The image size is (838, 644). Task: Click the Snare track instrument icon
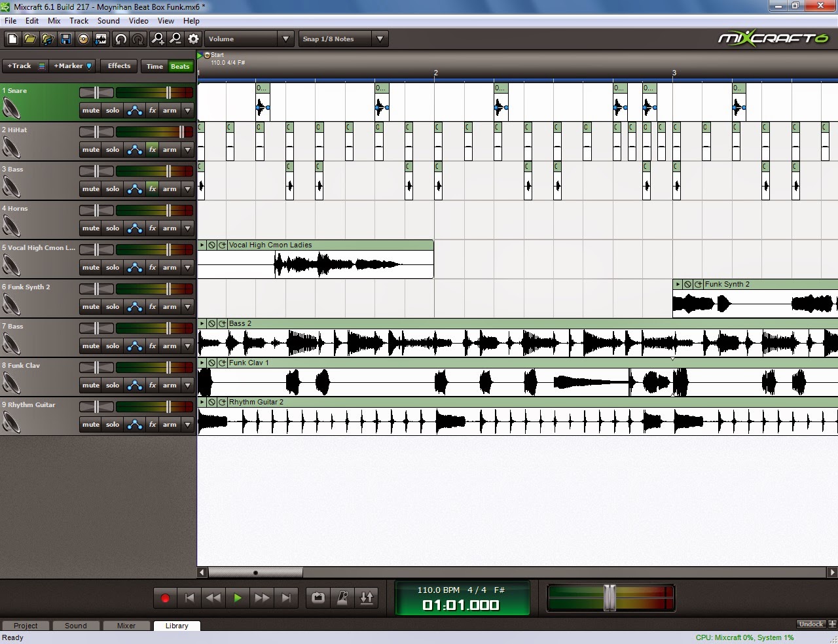click(12, 108)
